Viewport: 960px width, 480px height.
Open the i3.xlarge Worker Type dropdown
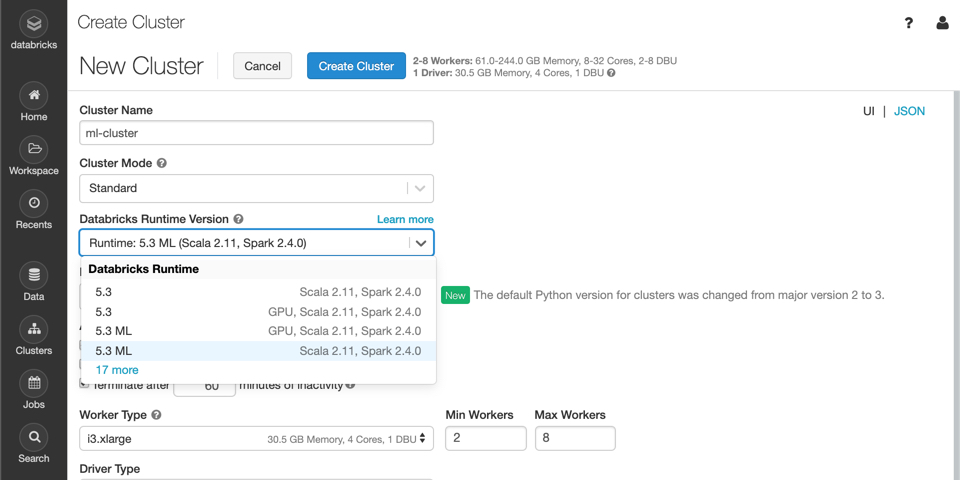tap(256, 438)
